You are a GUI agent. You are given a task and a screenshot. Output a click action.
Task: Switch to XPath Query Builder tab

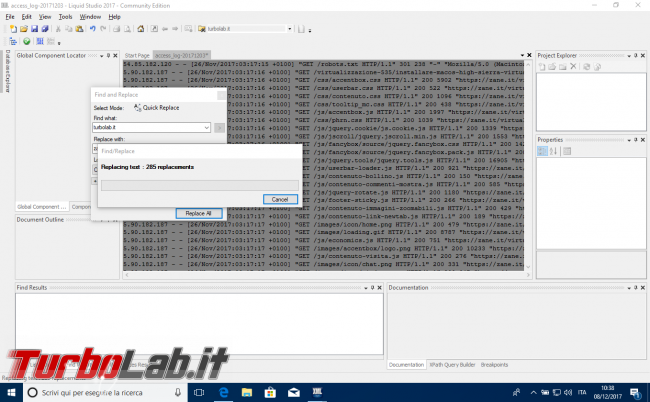click(452, 365)
